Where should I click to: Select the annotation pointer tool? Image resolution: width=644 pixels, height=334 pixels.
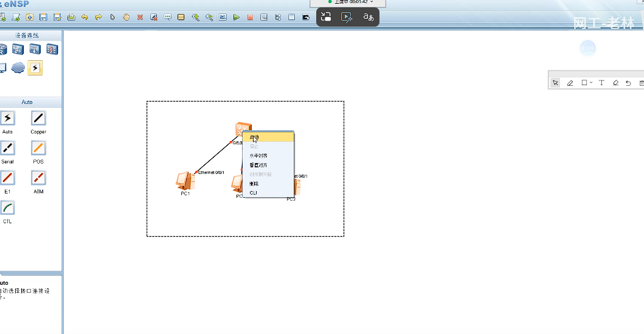(555, 83)
